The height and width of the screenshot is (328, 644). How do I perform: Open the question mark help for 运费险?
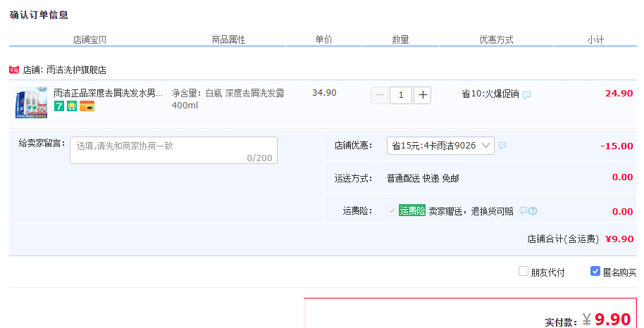click(533, 211)
